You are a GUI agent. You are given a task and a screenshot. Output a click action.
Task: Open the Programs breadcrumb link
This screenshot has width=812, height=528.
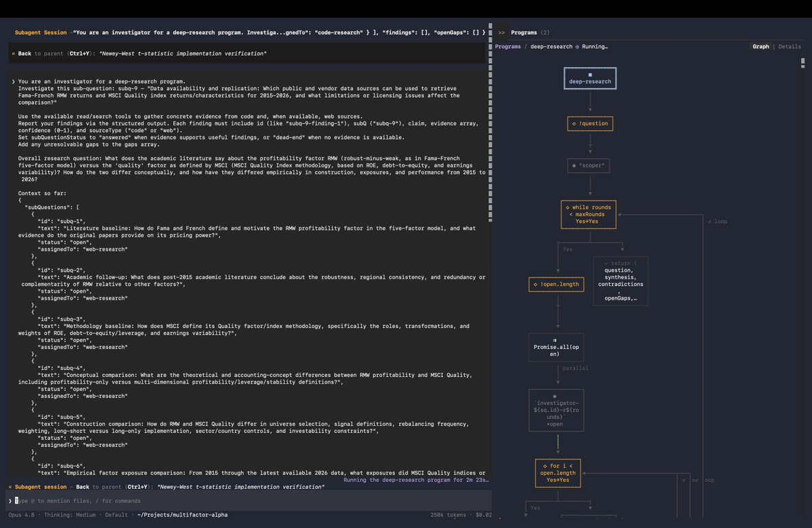pyautogui.click(x=507, y=47)
